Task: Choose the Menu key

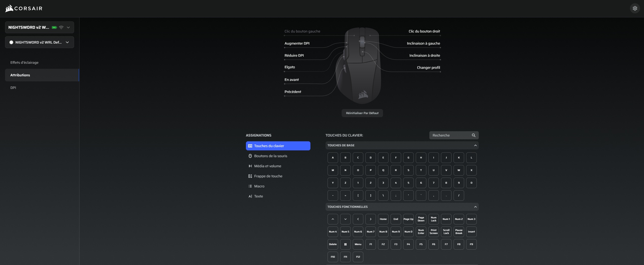Action: (358, 244)
